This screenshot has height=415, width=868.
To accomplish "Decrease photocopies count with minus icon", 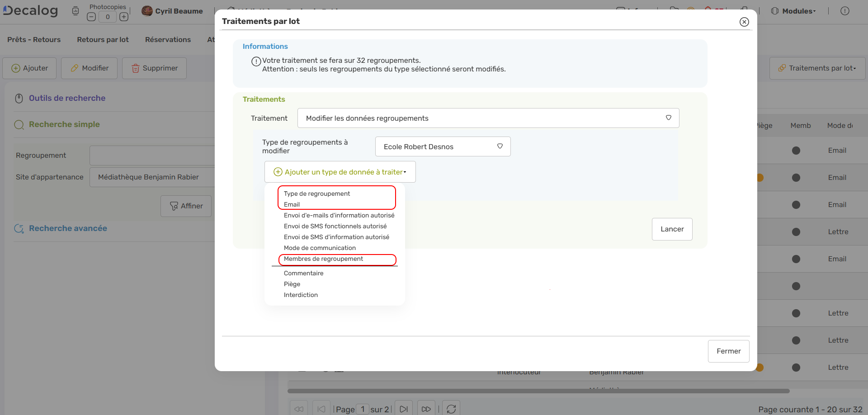I will [91, 17].
